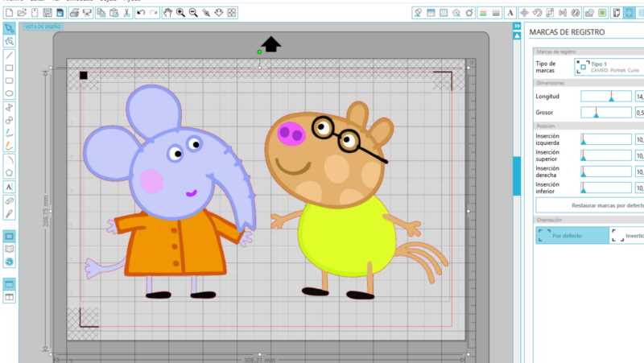Adjust the Inserción superior slider
This screenshot has height=363, width=644.
(606, 155)
